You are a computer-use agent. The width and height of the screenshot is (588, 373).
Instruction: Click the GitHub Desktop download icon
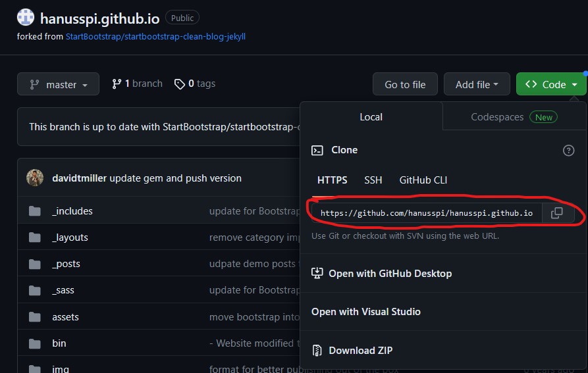pos(317,273)
